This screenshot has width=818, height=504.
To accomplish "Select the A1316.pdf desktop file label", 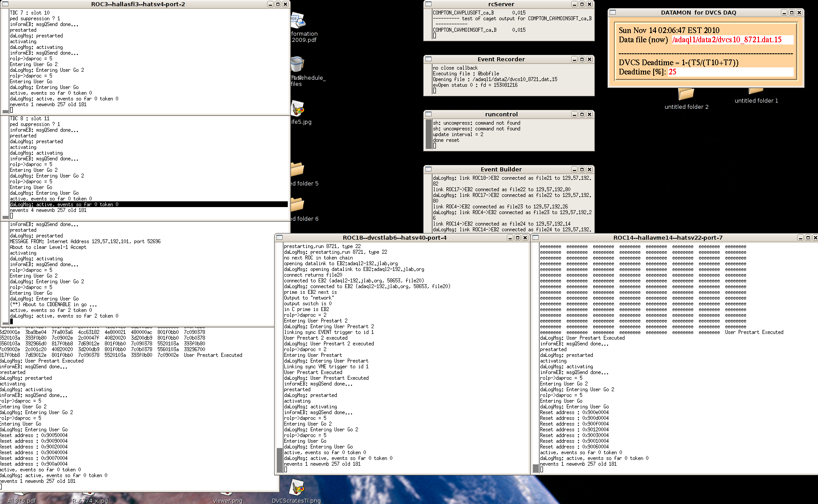I will (22, 500).
